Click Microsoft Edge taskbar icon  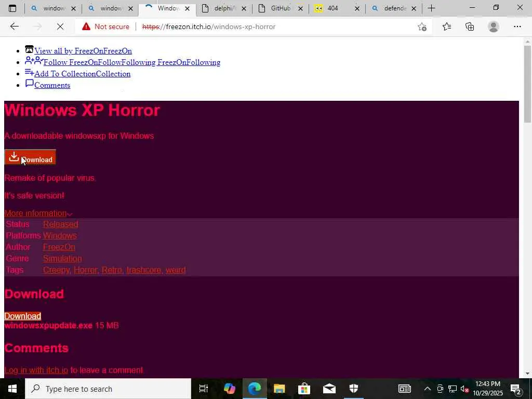255,389
